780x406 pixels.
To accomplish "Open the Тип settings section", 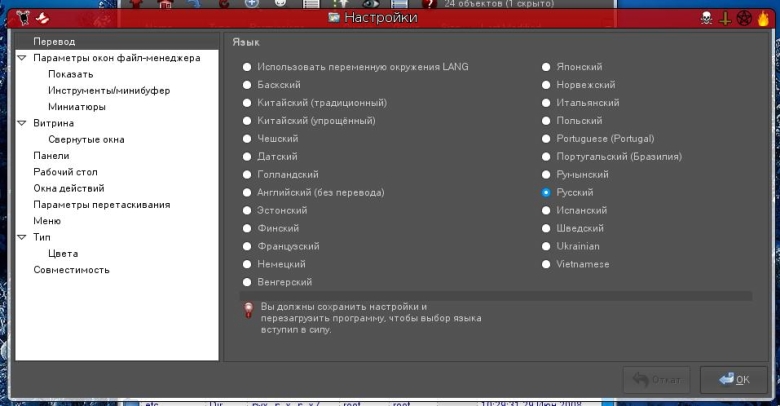I will [x=42, y=237].
